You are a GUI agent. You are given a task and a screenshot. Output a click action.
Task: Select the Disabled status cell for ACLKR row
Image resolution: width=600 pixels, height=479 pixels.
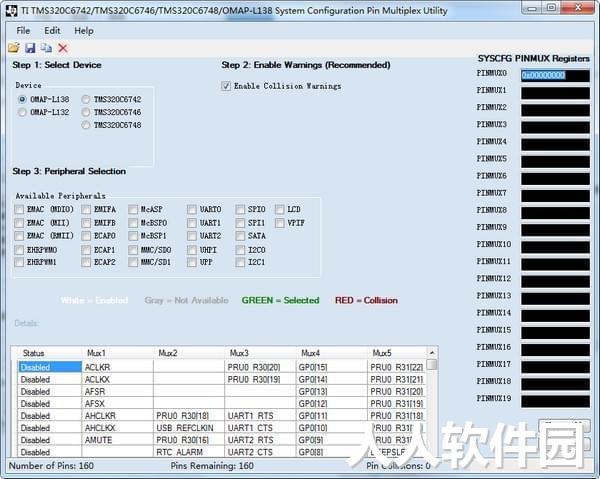point(50,367)
